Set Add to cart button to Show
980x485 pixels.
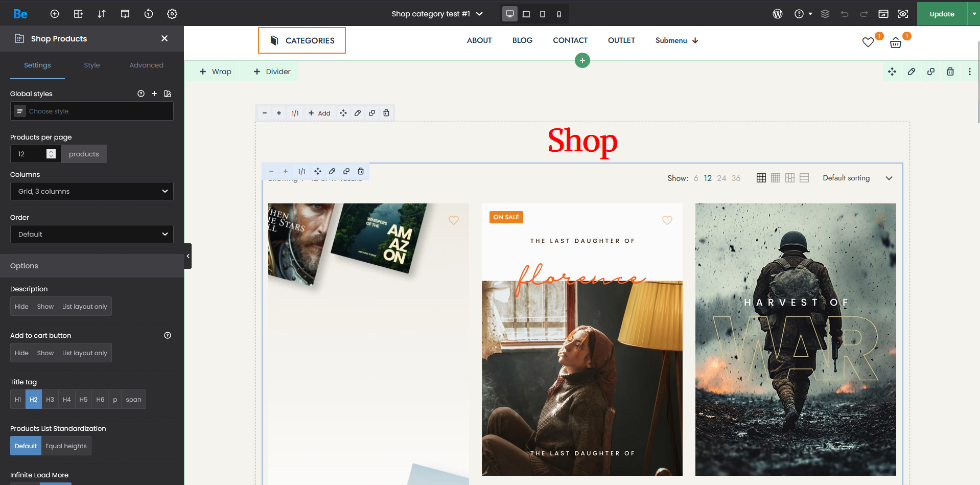coord(45,353)
